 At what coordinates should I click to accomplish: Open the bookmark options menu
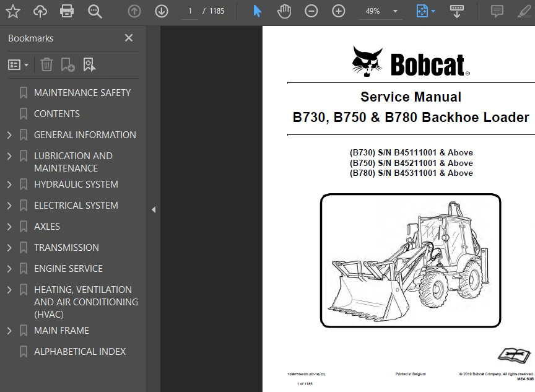[16, 64]
